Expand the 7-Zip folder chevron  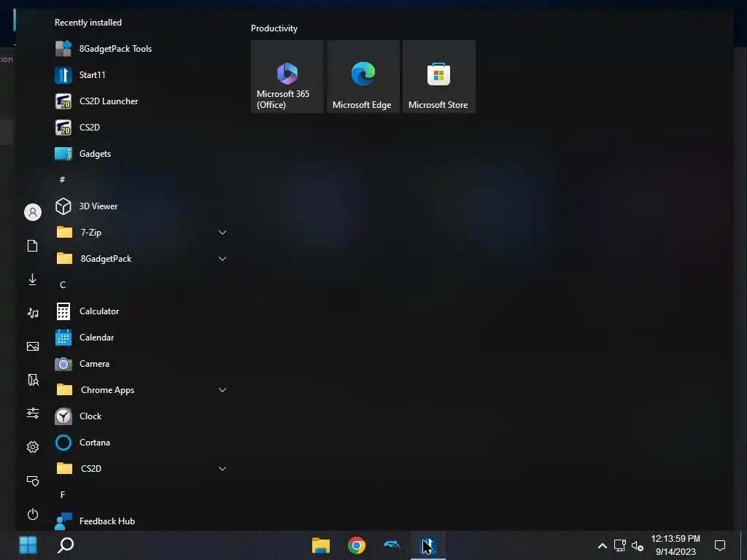point(222,233)
